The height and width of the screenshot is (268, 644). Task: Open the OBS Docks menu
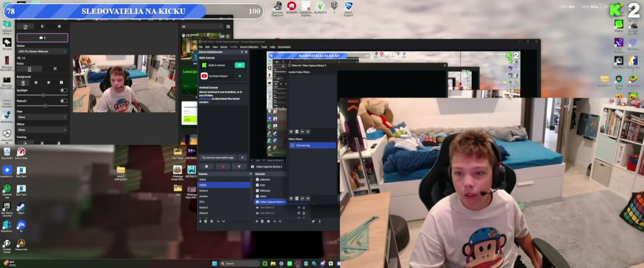[x=224, y=47]
